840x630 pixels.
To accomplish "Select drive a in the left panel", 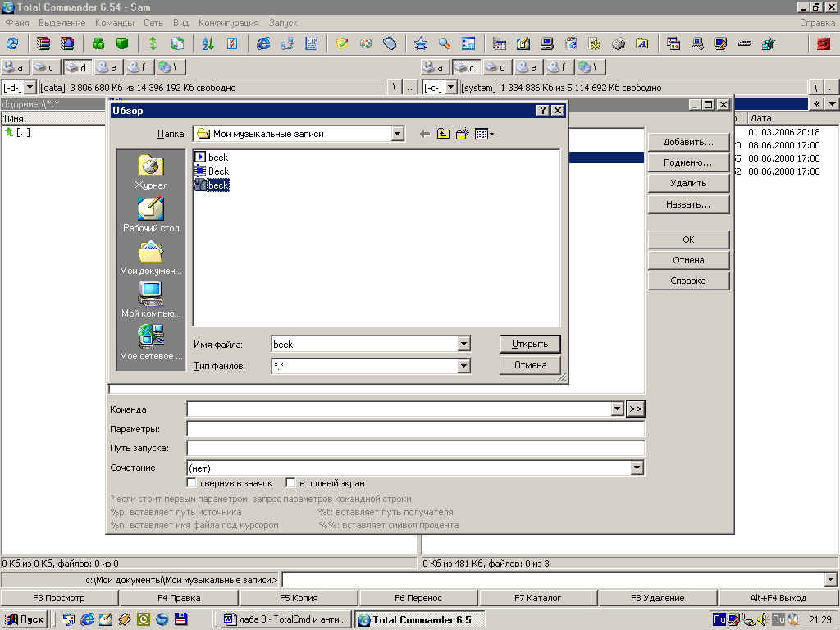I will [14, 67].
